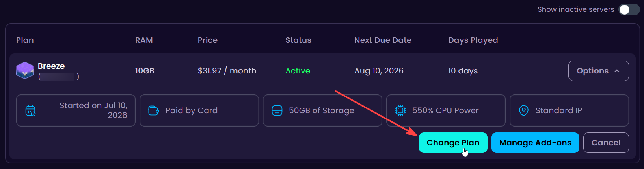Click the Days Played column header
This screenshot has width=644, height=169.
[x=473, y=40]
